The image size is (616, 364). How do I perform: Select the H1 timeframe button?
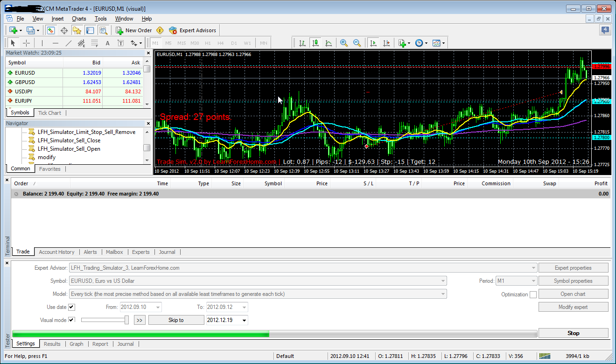pos(208,43)
